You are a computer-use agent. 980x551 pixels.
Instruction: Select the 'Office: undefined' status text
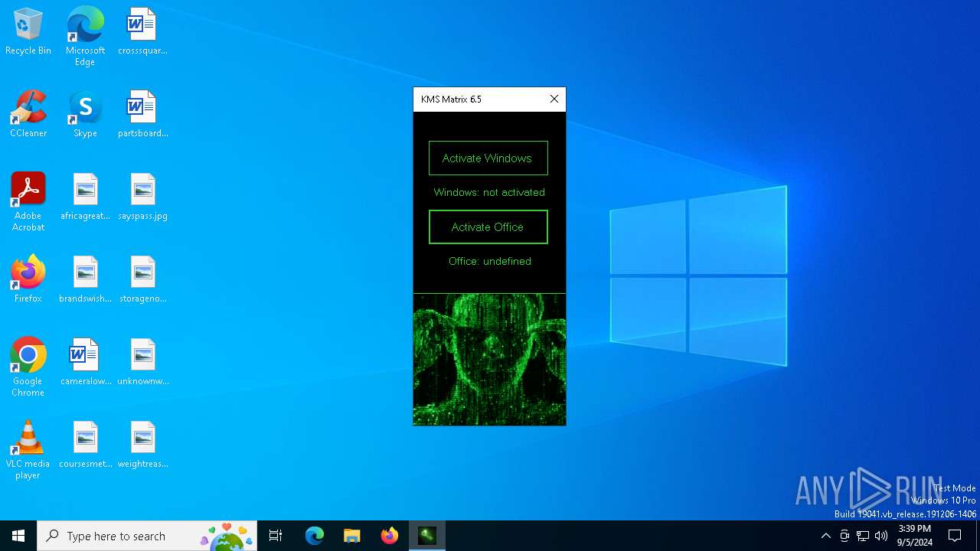489,261
